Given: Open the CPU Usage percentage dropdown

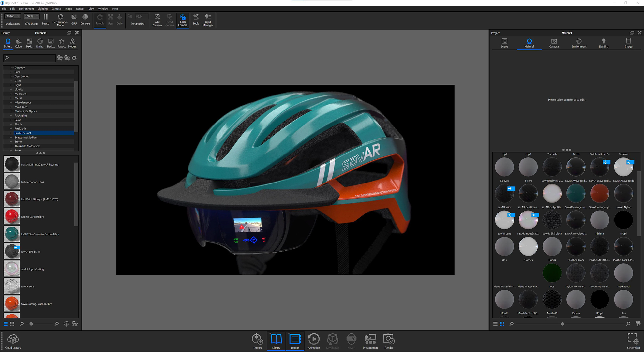Looking at the screenshot, I should point(32,16).
